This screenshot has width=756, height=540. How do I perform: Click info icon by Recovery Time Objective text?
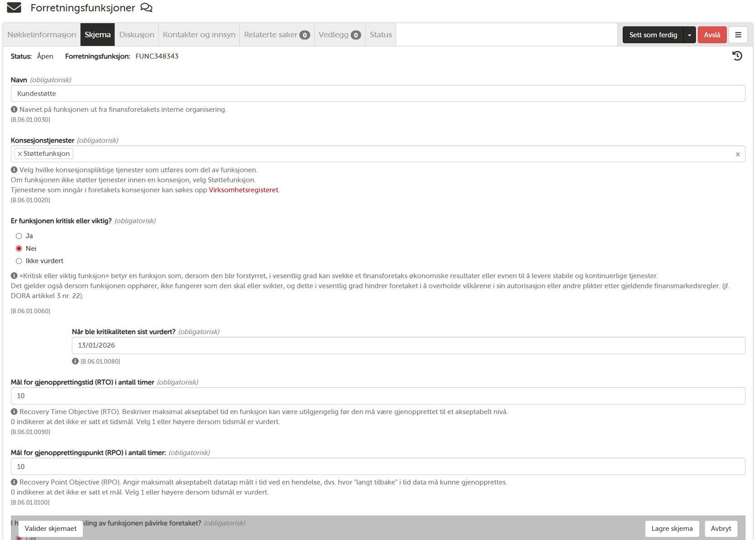14,412
